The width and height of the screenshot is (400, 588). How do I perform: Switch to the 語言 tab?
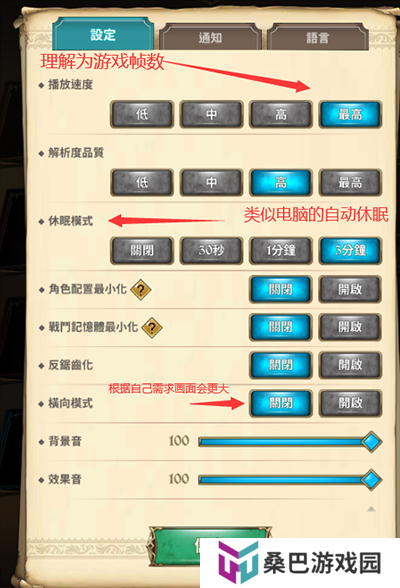coord(318,37)
